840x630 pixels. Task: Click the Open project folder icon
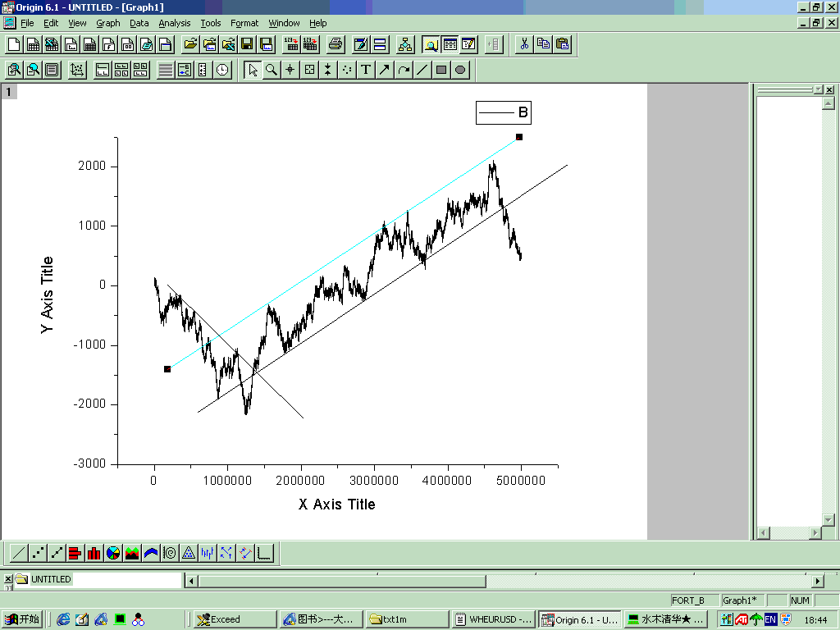click(x=190, y=44)
